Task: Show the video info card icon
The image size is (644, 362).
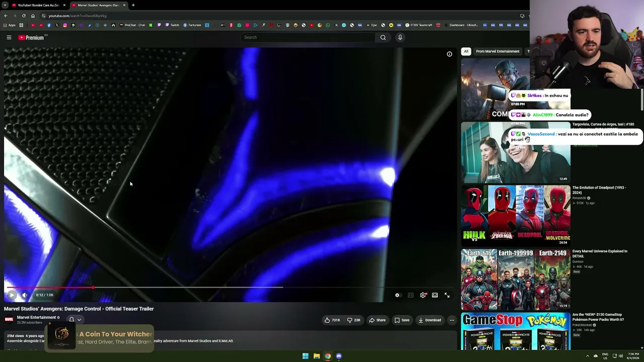Action: [449, 54]
